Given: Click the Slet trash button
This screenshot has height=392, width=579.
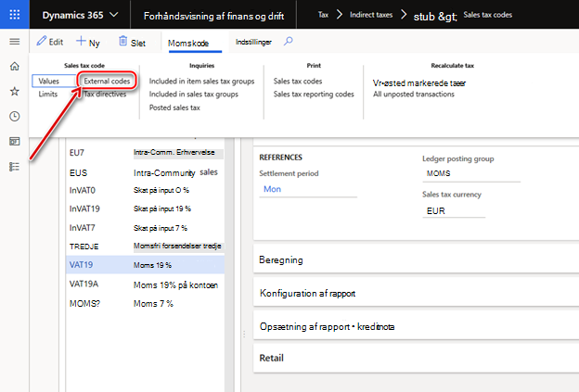Looking at the screenshot, I should tap(132, 42).
